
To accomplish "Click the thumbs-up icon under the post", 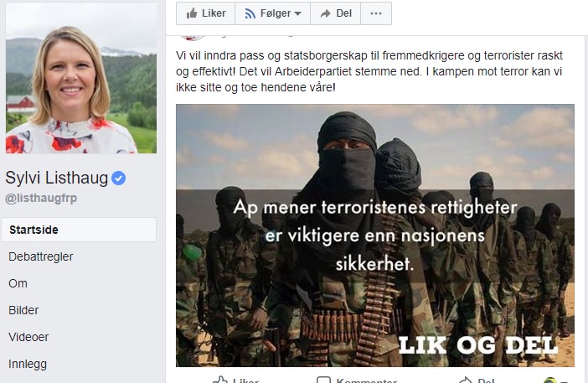I will (220, 380).
